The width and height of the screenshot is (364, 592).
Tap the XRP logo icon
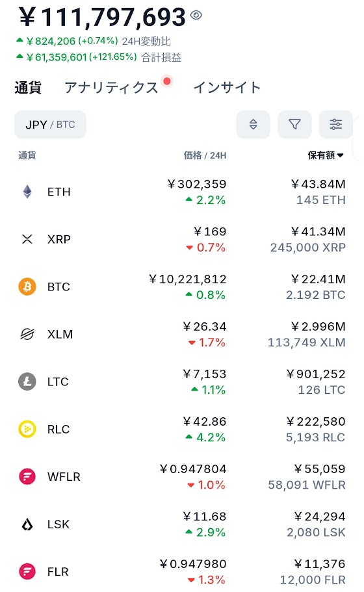point(27,239)
